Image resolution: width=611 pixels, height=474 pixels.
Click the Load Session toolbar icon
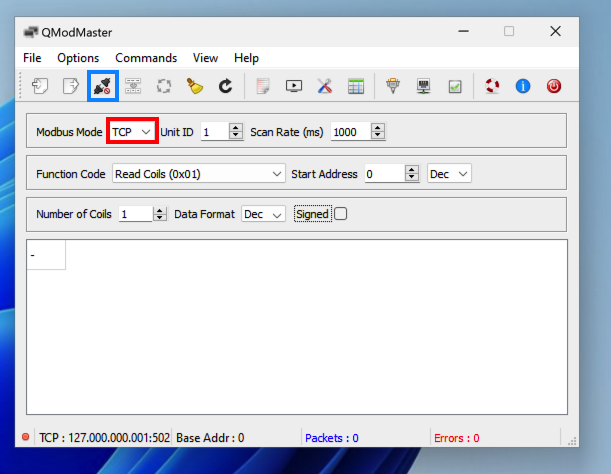tap(40, 86)
